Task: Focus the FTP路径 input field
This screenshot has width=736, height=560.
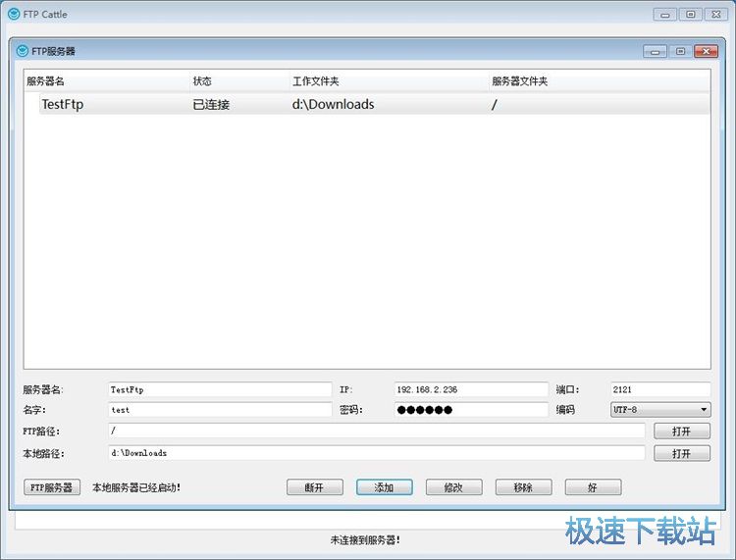Action: (x=377, y=431)
